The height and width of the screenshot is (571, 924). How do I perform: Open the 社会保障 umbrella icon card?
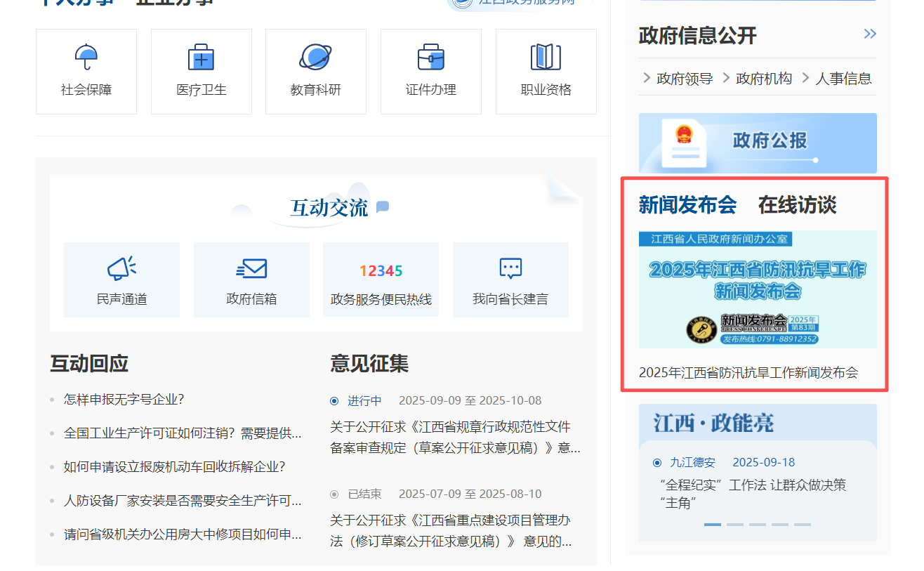point(86,72)
